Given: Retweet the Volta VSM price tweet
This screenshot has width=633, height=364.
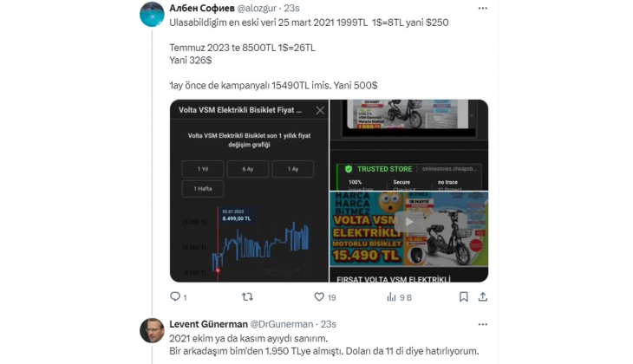Looking at the screenshot, I should coord(247,297).
